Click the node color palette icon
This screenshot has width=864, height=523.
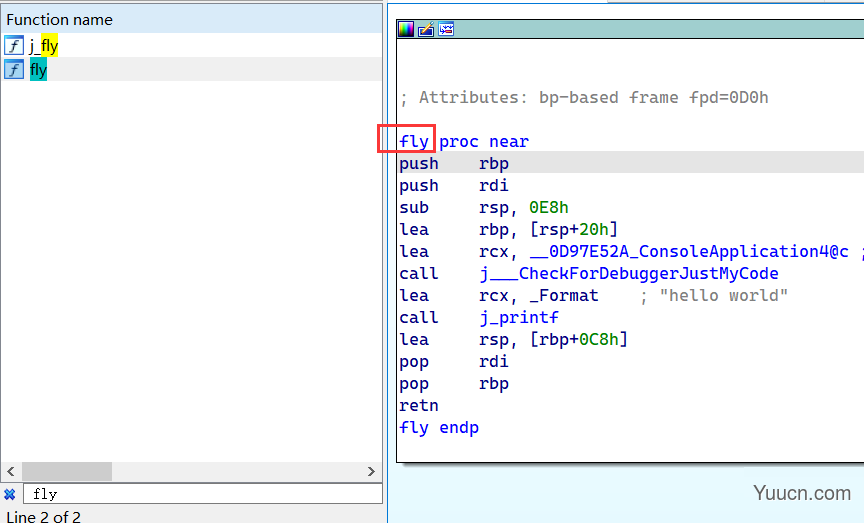406,29
